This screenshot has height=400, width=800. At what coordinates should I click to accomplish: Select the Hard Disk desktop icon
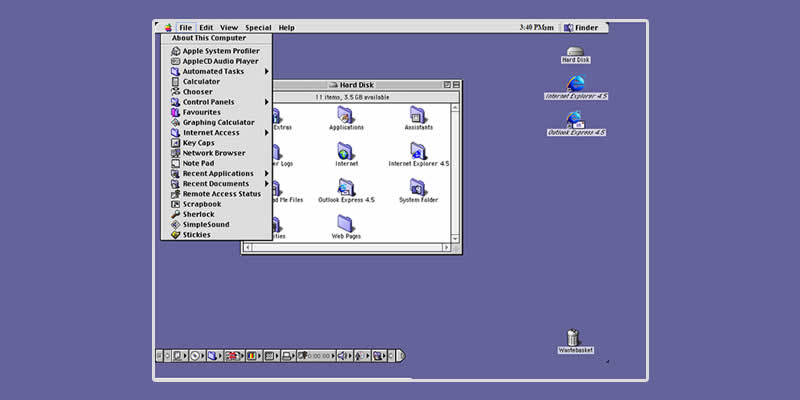click(576, 55)
